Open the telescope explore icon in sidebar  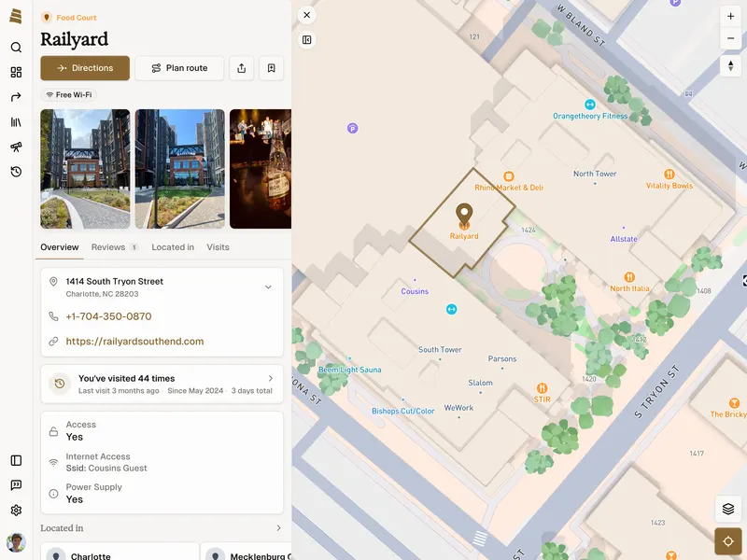(16, 147)
